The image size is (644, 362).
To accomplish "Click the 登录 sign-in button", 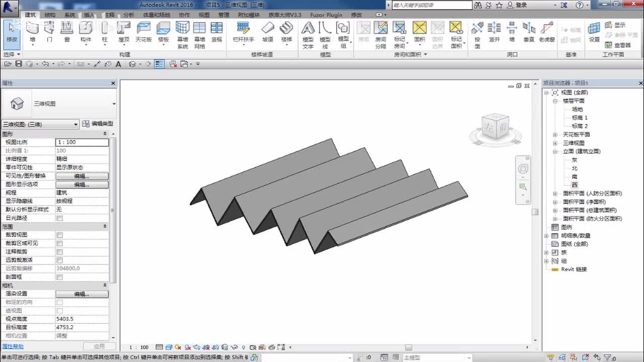I will (517, 5).
